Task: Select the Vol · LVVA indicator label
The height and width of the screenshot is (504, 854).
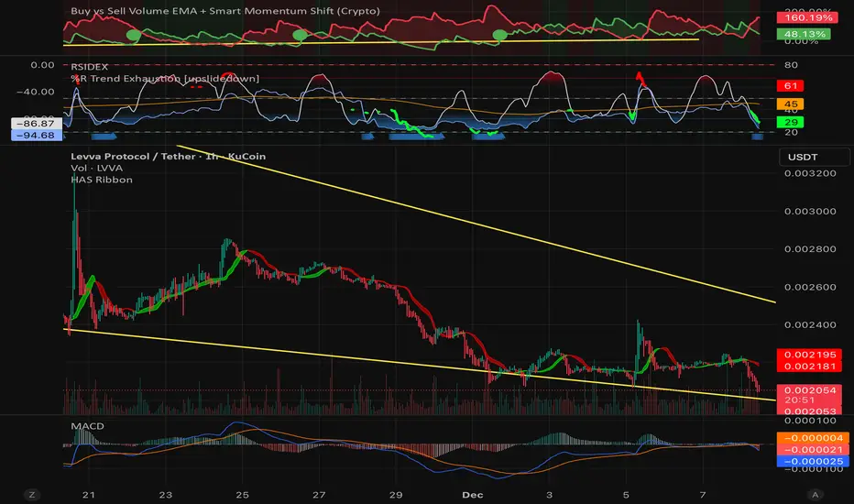Action: click(96, 168)
